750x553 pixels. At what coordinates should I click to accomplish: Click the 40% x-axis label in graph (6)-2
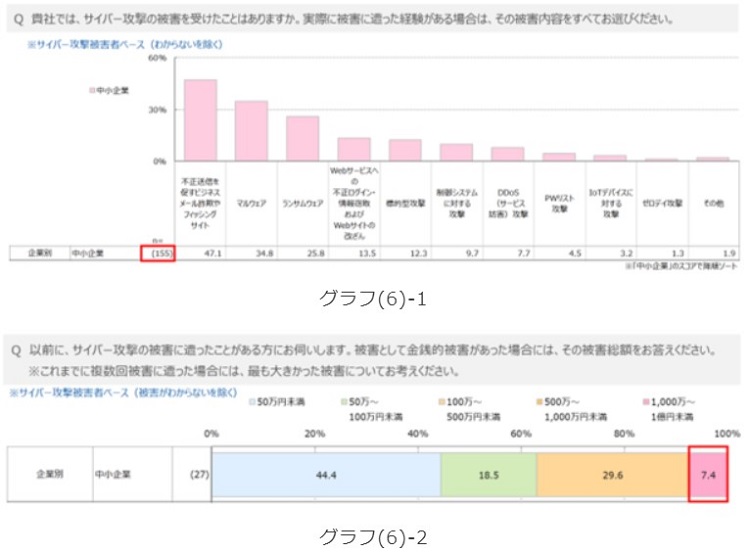418,434
